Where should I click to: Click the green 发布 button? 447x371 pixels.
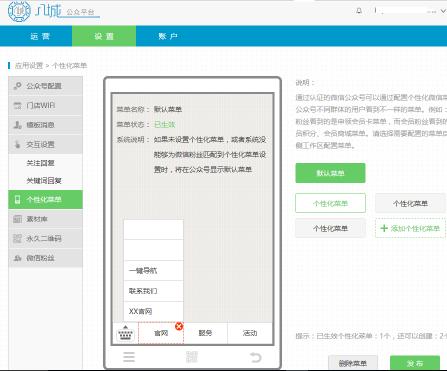tap(415, 363)
